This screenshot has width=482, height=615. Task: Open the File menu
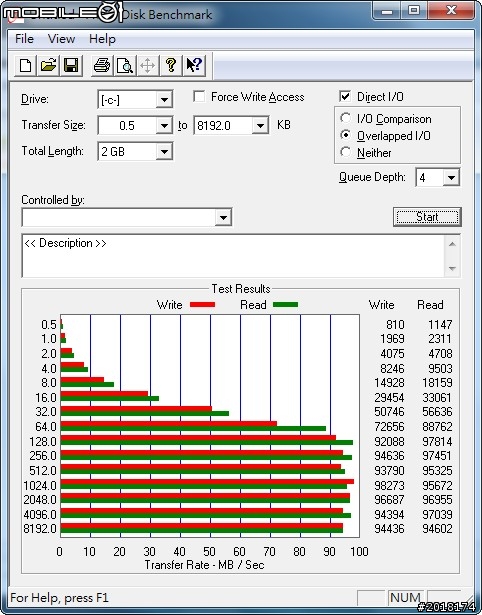(x=24, y=39)
